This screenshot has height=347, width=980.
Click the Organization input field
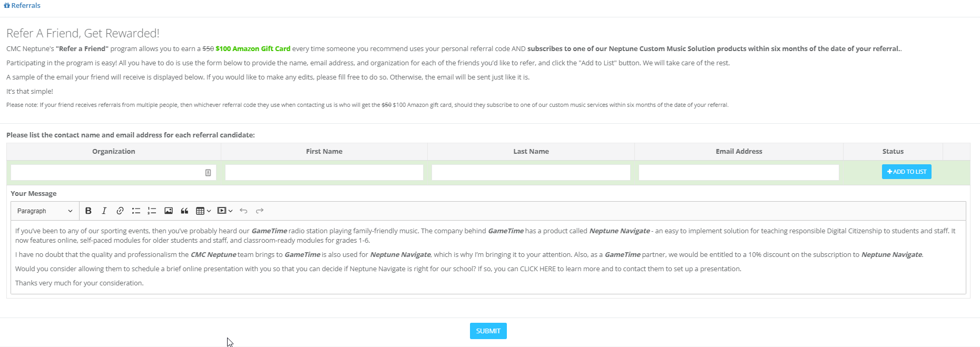[x=105, y=172]
